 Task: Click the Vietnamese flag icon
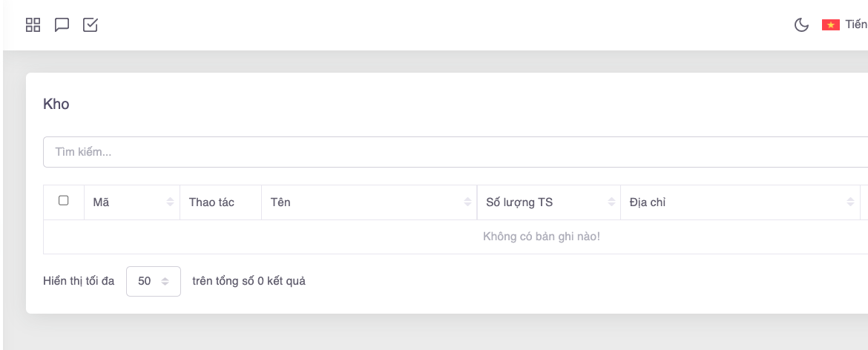tap(830, 25)
